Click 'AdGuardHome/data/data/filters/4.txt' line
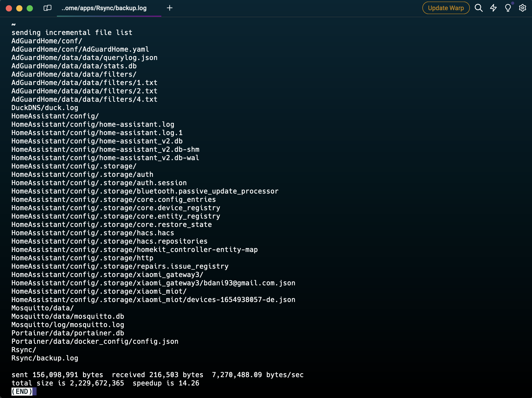This screenshot has height=398, width=532. 84,99
